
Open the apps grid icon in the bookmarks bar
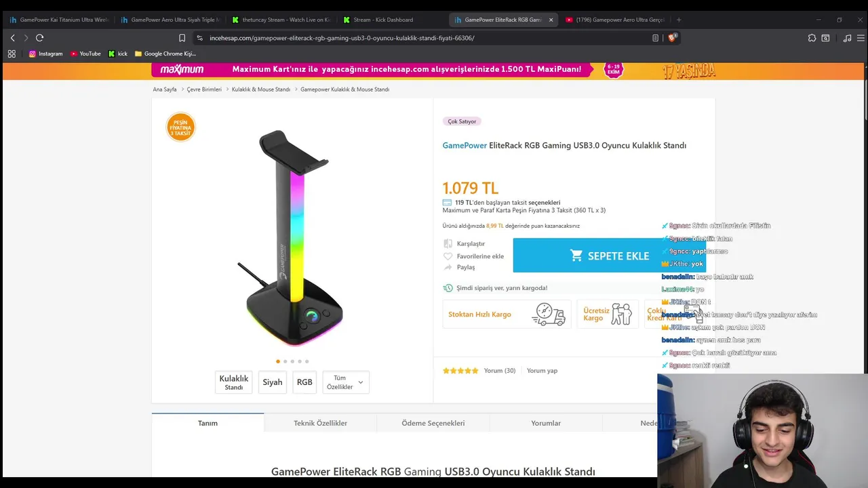(12, 54)
